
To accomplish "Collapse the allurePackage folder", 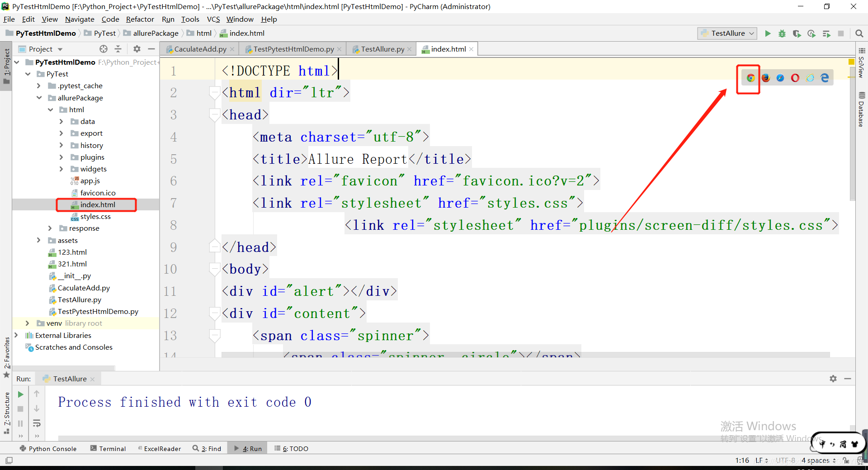I will [x=39, y=98].
